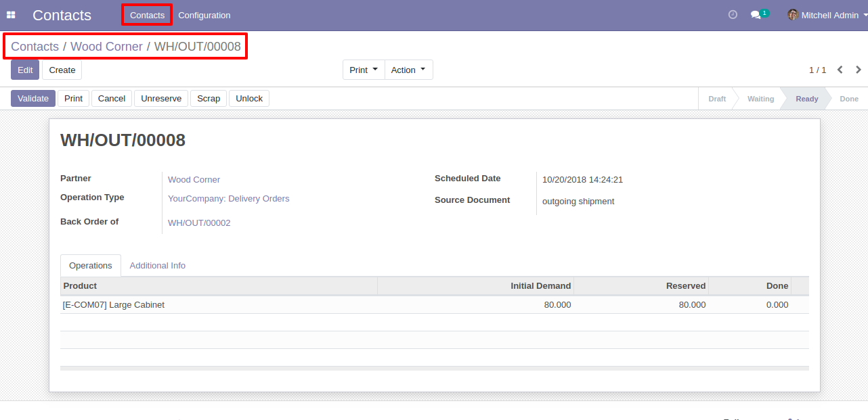
Task: Click the Waiting status stage
Action: point(760,99)
